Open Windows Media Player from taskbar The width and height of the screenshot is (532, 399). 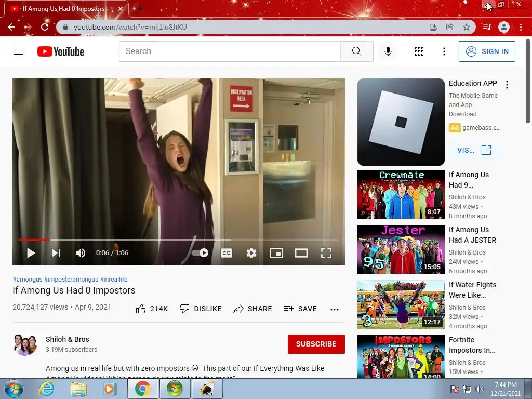pyautogui.click(x=110, y=389)
